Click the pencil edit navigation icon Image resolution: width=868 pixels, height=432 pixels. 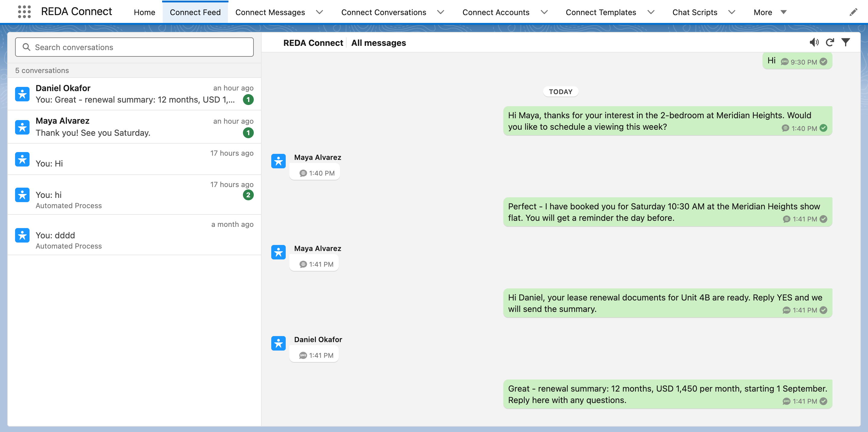pyautogui.click(x=853, y=12)
